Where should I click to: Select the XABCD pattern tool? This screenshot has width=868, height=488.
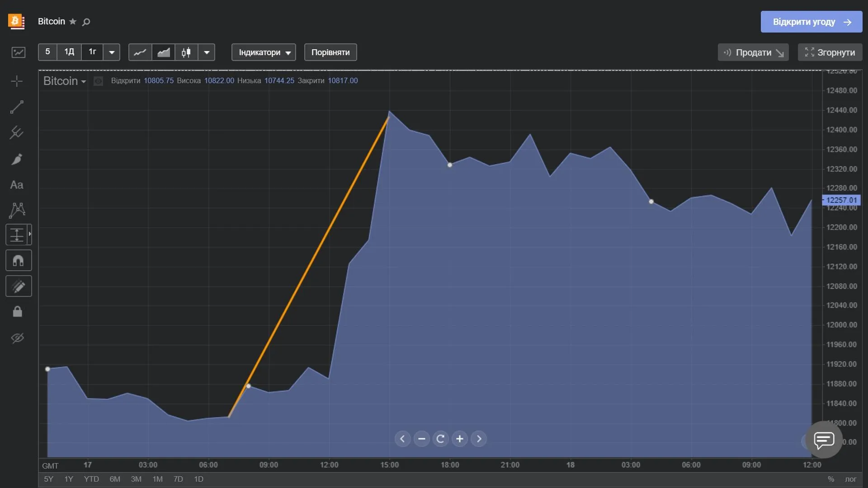click(x=17, y=210)
